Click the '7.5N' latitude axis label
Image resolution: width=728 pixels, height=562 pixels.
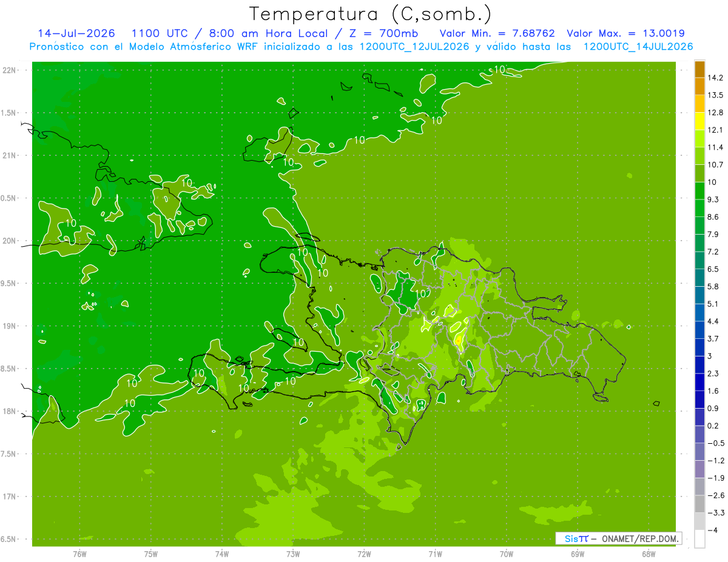tap(9, 454)
